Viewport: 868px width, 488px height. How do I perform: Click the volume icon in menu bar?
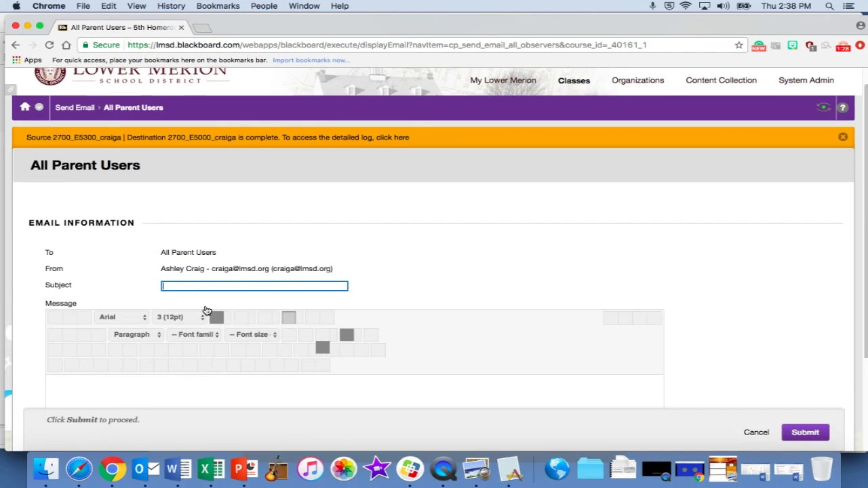724,6
